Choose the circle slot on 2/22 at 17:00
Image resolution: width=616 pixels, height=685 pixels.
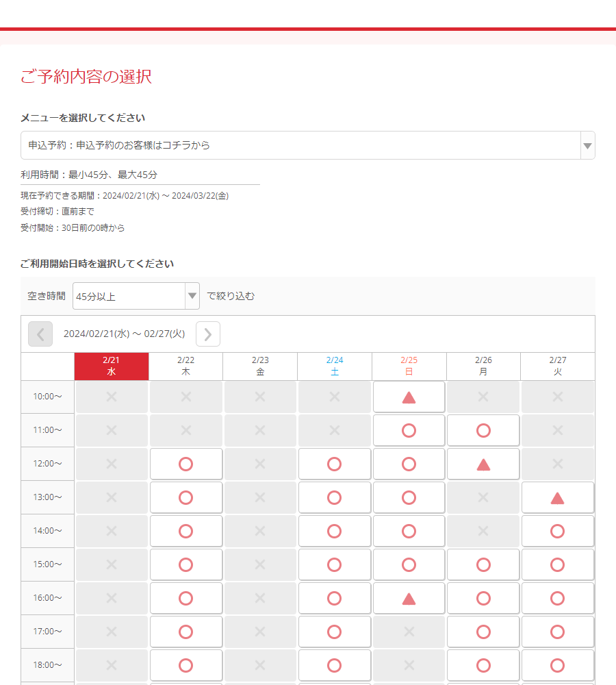point(185,632)
